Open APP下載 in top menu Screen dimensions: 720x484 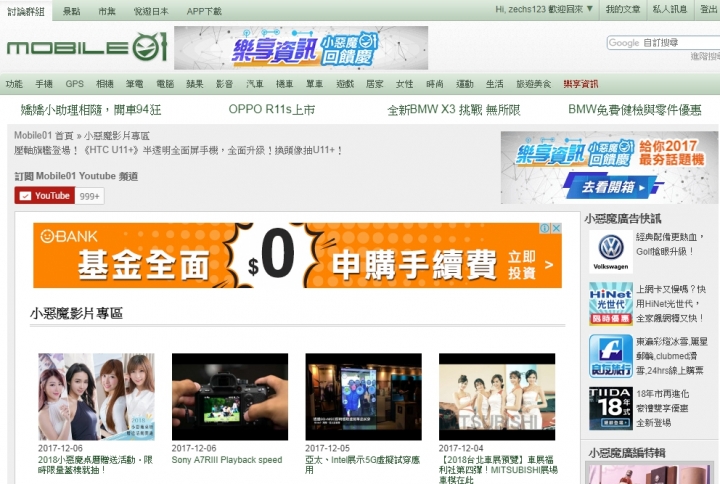pos(204,11)
